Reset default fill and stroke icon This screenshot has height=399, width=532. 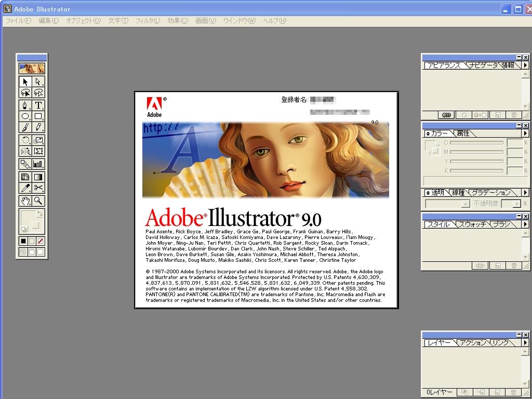click(x=24, y=229)
